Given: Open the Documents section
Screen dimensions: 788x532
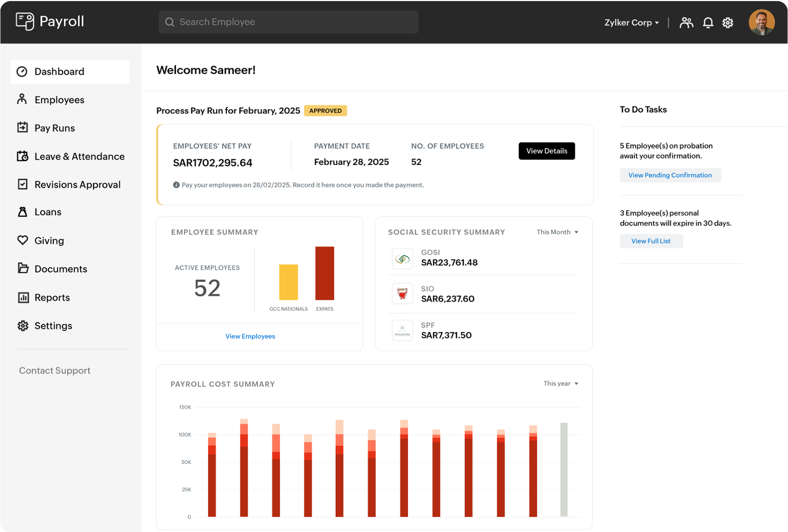Looking at the screenshot, I should click(x=61, y=269).
